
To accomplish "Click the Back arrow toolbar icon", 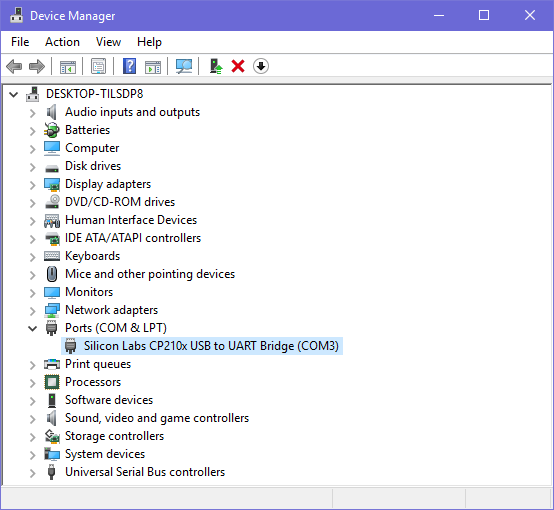I will (14, 66).
